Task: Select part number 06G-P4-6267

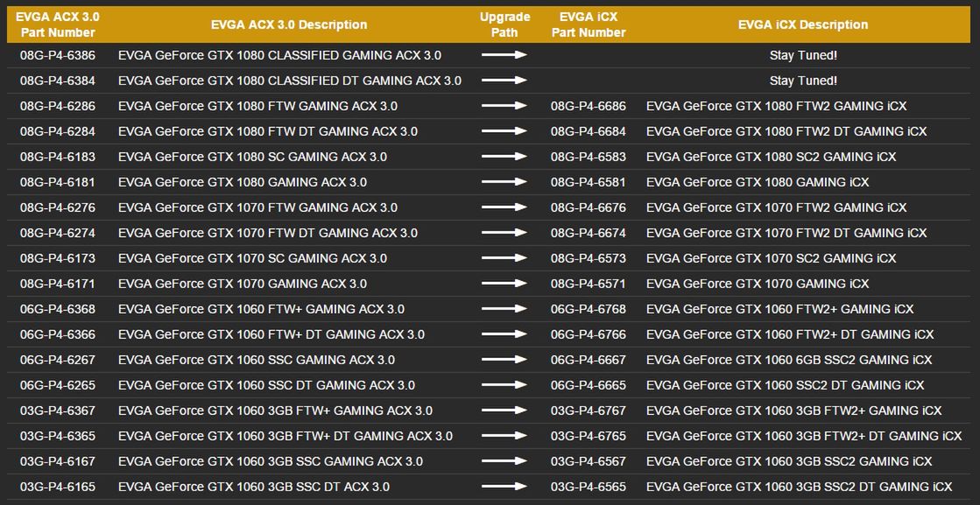Action: coord(58,360)
